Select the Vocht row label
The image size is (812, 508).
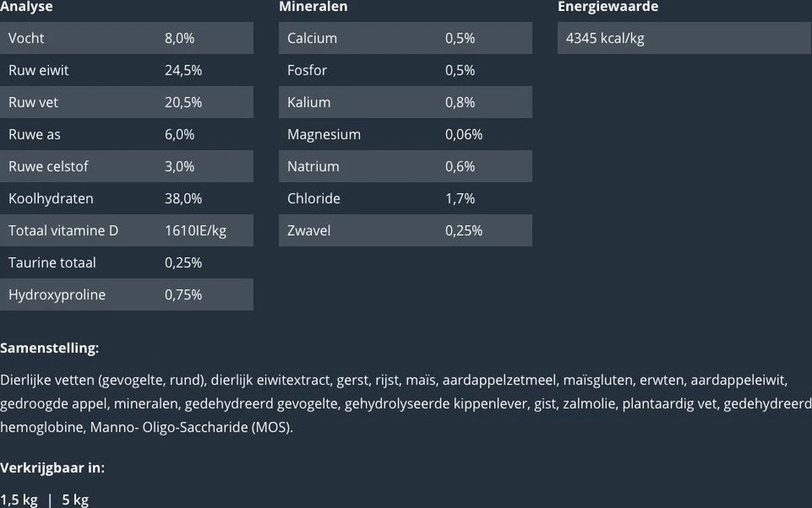click(26, 38)
